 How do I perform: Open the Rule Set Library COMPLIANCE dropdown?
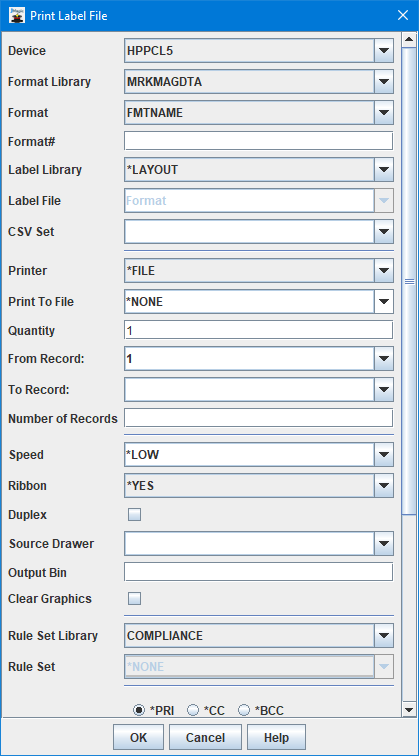[384, 635]
